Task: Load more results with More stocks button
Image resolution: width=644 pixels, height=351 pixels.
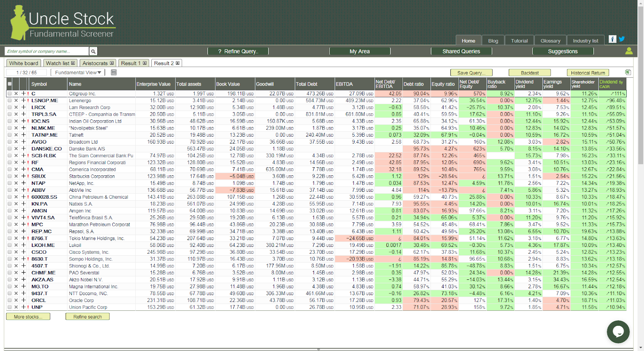Action: pyautogui.click(x=28, y=317)
